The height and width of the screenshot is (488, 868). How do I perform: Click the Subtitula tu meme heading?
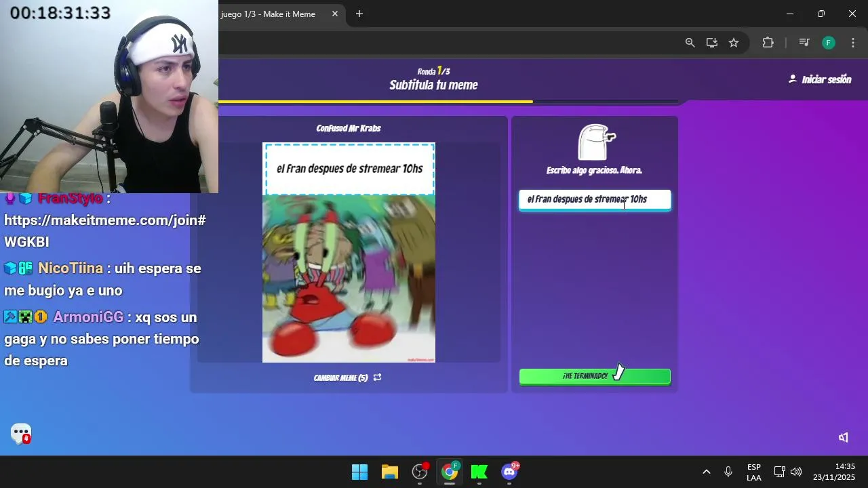click(433, 85)
